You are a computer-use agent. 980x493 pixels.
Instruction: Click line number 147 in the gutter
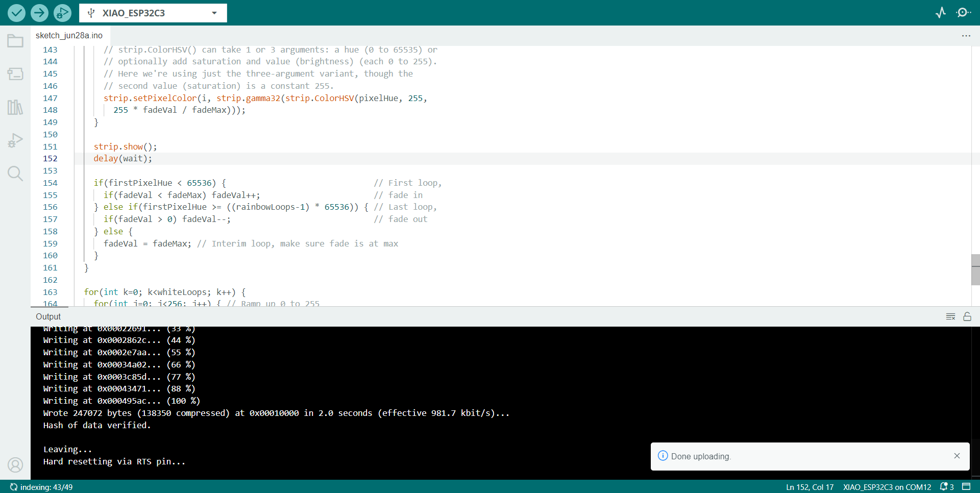coord(50,98)
